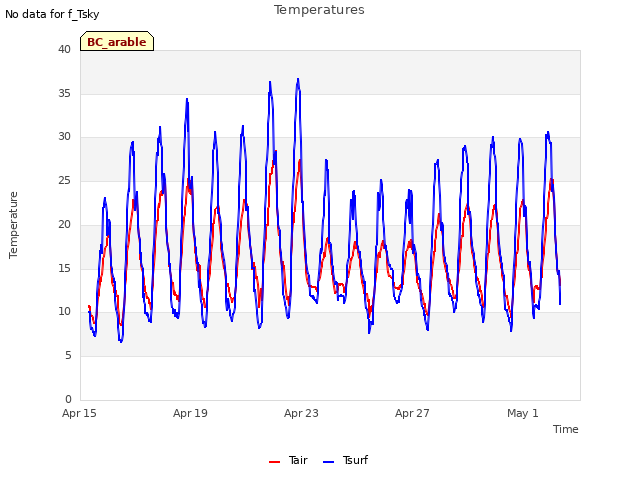This screenshot has height=480, width=640.
Task: Click the Apr 23 x-axis label
Action: point(301,413)
